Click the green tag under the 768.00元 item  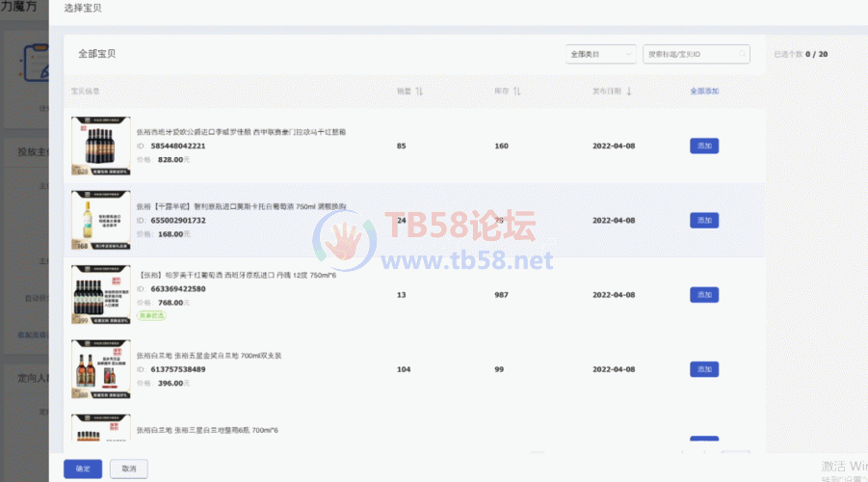pos(151,315)
